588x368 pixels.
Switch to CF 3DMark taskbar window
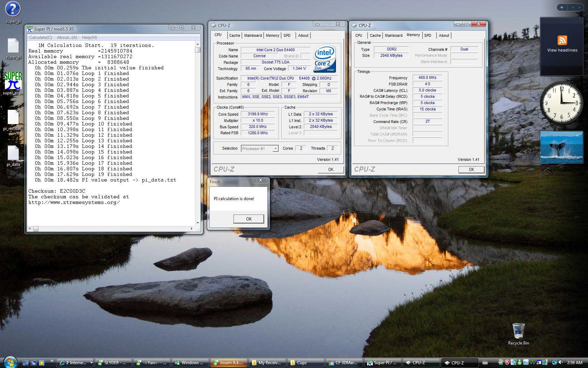click(345, 363)
